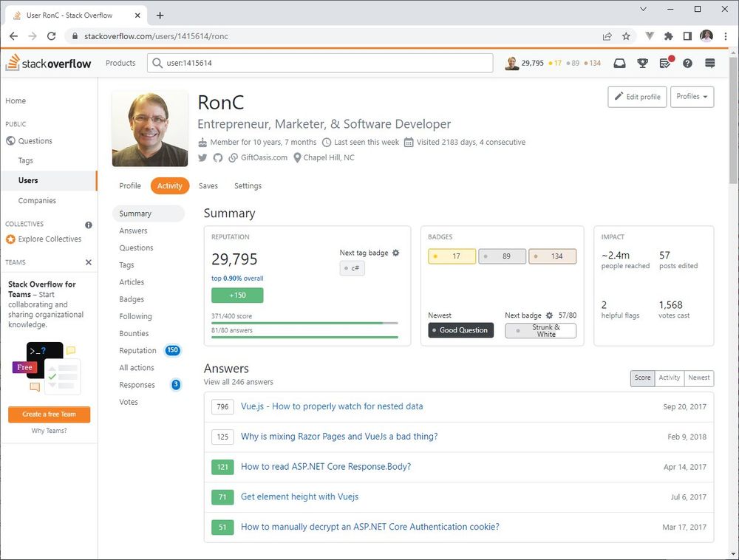
Task: Click the silver badges count 89
Action: click(x=503, y=256)
